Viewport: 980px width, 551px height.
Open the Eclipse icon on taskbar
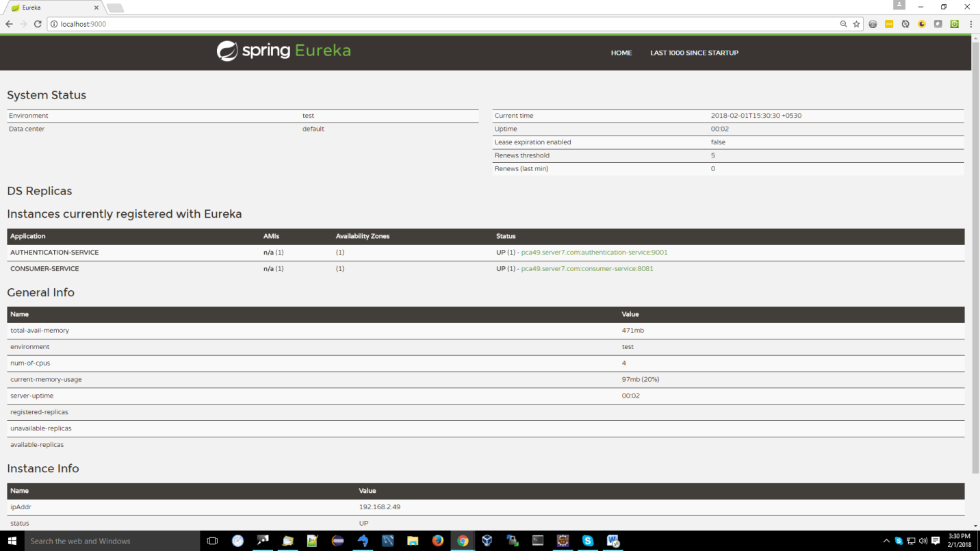[337, 541]
